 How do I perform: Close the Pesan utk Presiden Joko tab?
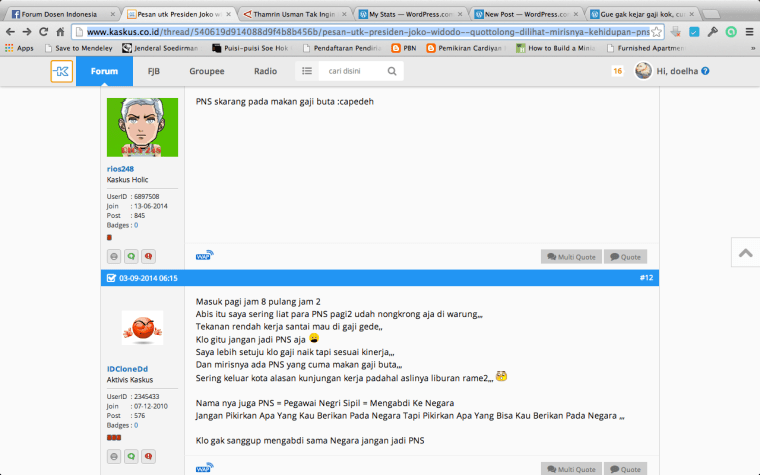pos(228,14)
